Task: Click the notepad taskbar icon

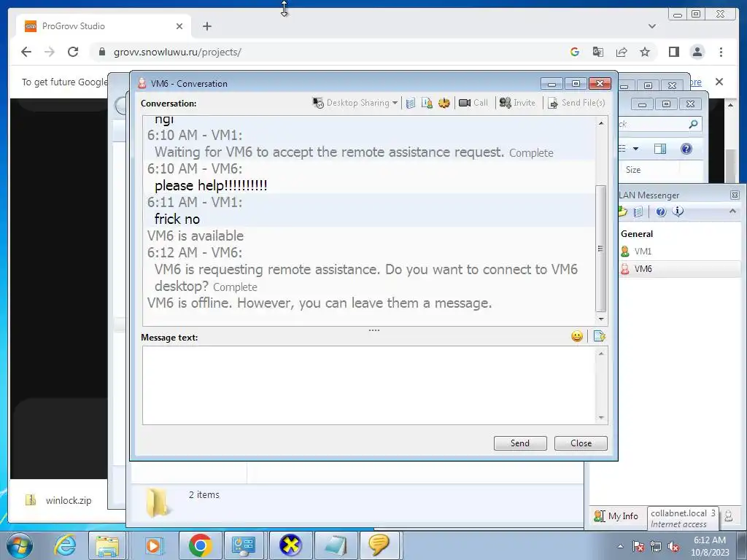Action: pos(336,545)
